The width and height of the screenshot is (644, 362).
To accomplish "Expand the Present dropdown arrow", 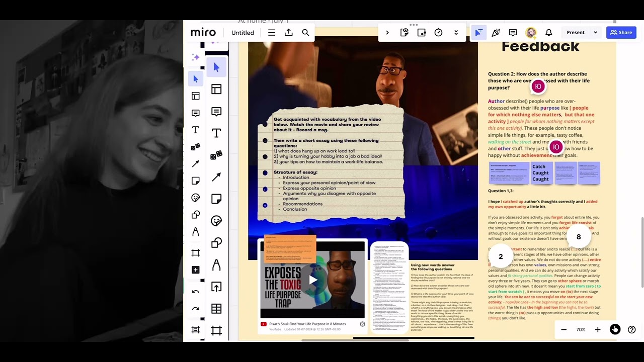I will 595,33.
